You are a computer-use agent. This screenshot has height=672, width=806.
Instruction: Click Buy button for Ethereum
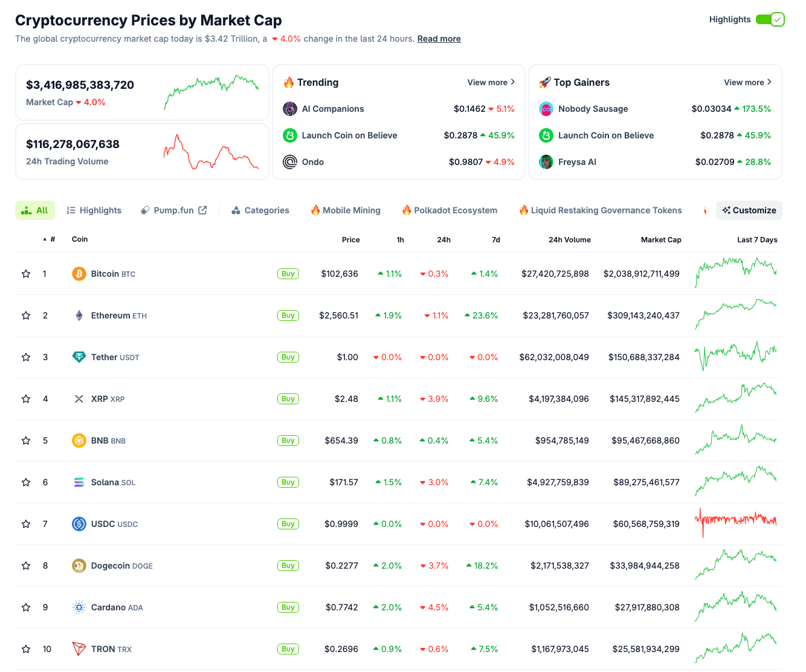point(288,315)
